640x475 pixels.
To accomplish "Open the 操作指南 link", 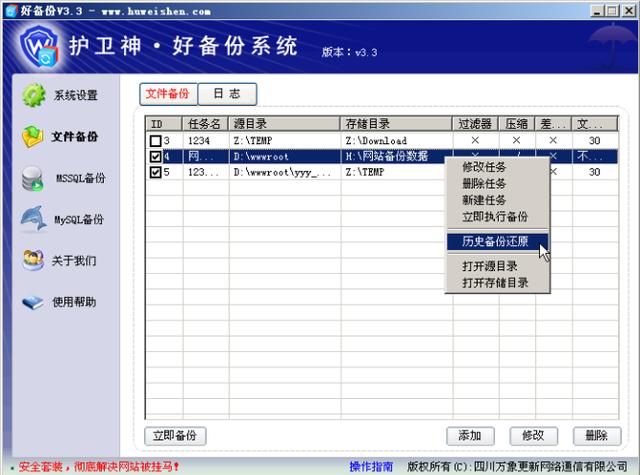I will 371,466.
